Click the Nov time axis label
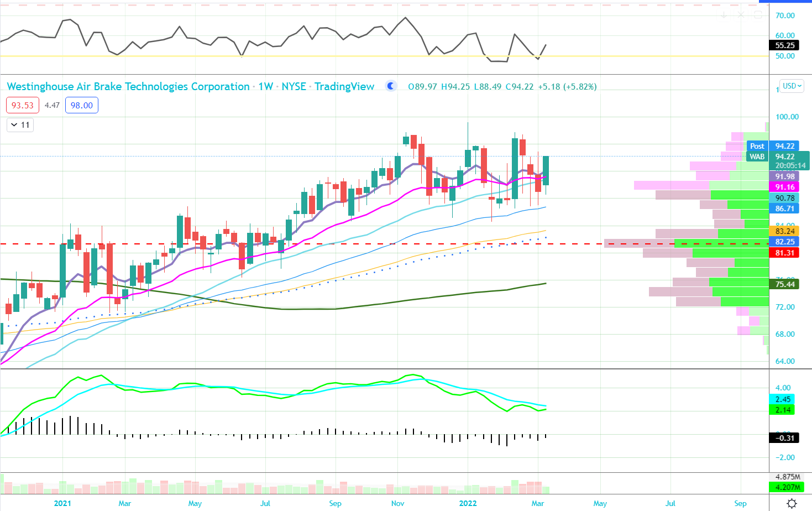This screenshot has width=812, height=511. tap(397, 503)
